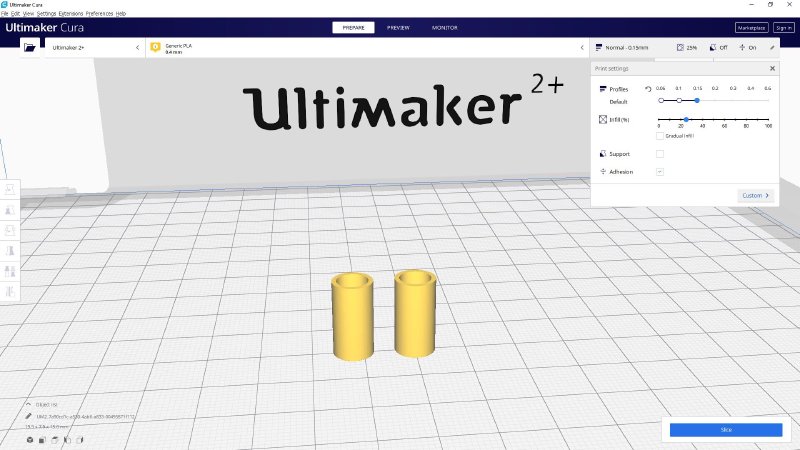Click the support Off summary icon

(x=713, y=47)
